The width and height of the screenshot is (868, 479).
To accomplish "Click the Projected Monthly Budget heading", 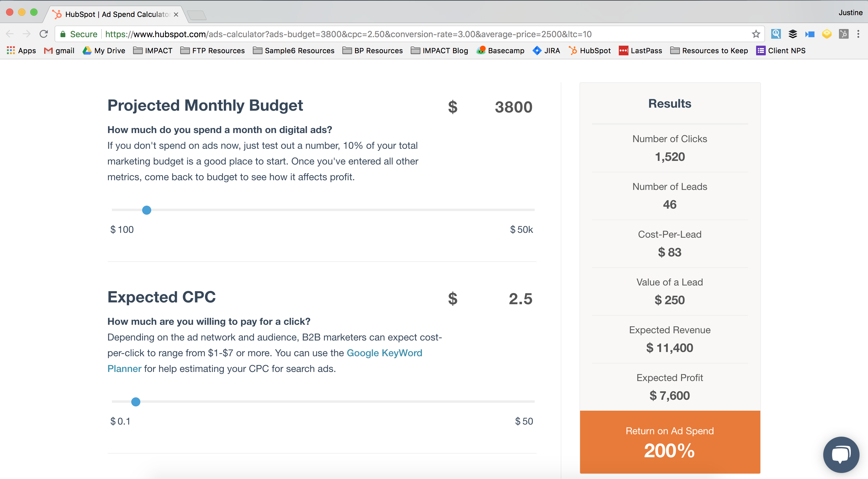I will [x=205, y=106].
